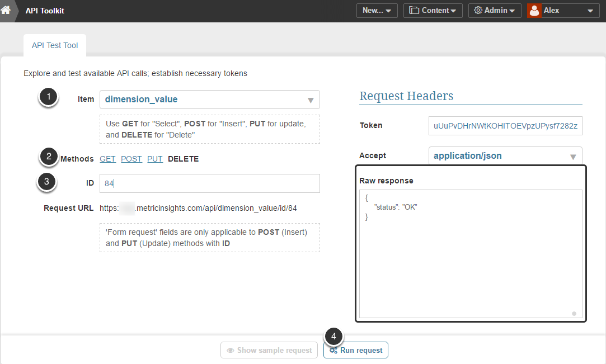606x364 pixels.
Task: Click the gear icon beside Admin
Action: click(478, 11)
